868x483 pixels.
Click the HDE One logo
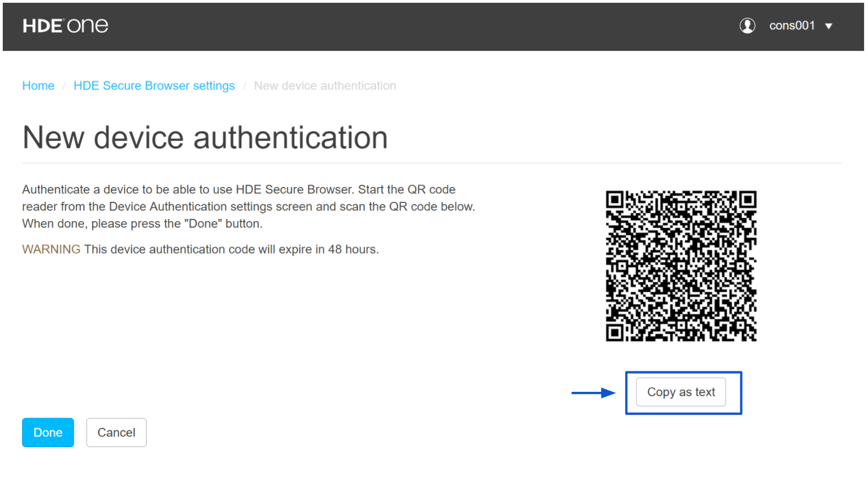pyautogui.click(x=65, y=26)
